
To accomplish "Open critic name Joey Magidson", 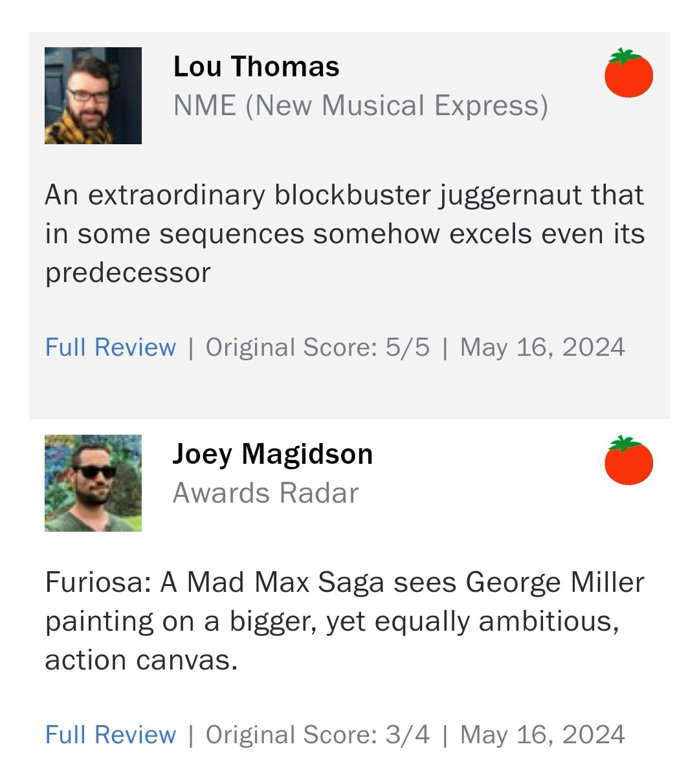I will pos(272,454).
